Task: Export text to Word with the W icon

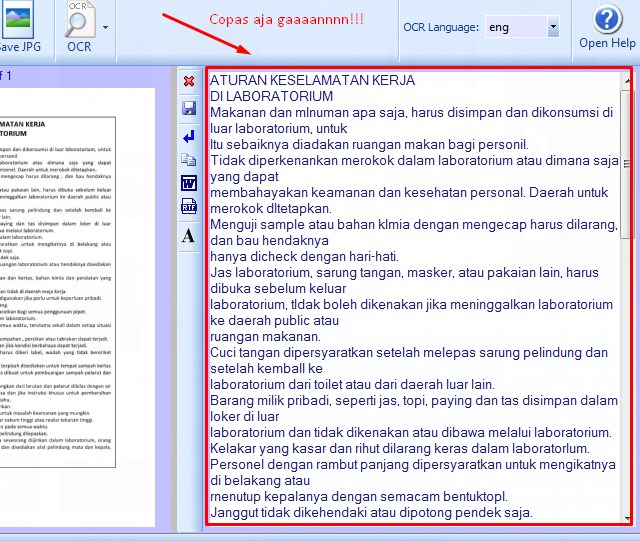Action: tap(189, 183)
